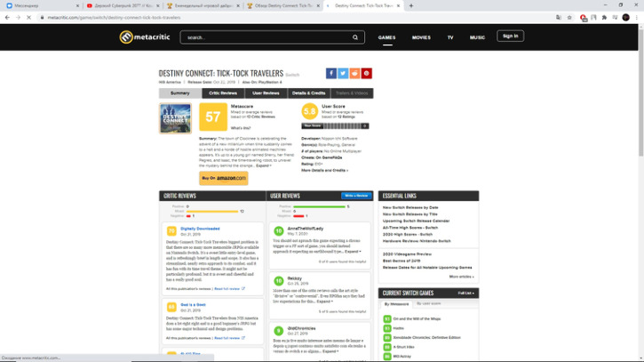Open the Extensions puzzle-piece menu
The height and width of the screenshot is (362, 644).
[x=604, y=17]
